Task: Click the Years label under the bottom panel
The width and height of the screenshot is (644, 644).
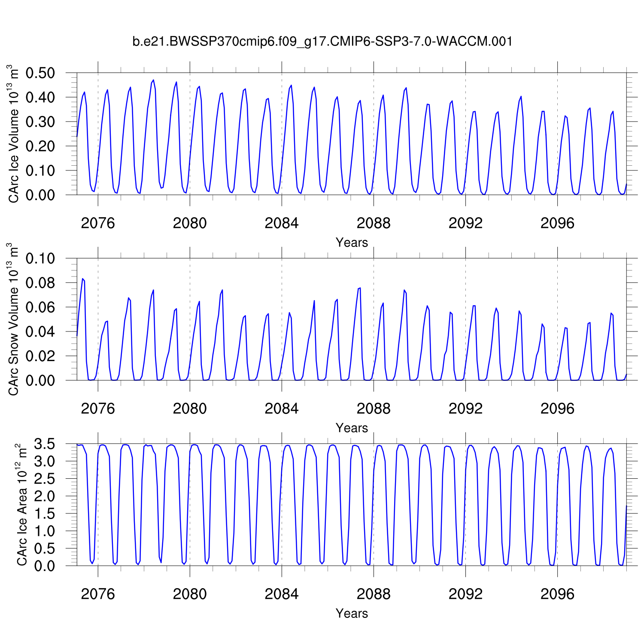Action: click(x=352, y=614)
